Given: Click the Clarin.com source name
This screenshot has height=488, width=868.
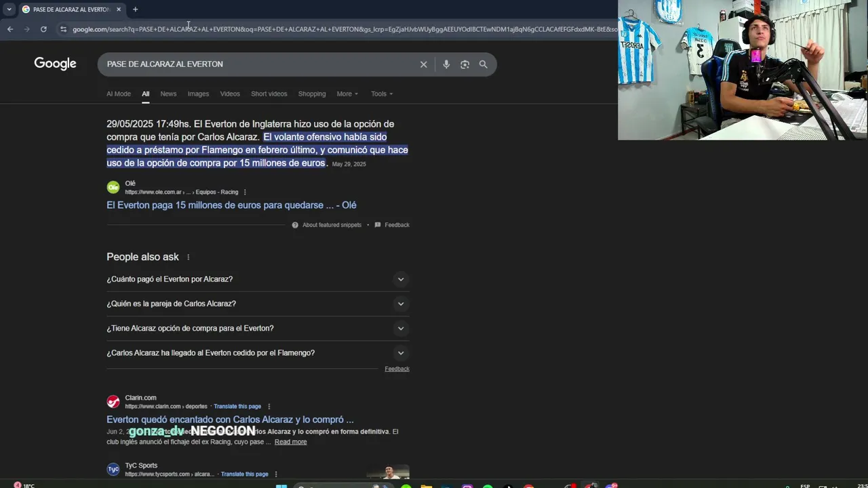Looking at the screenshot, I should 140,398.
